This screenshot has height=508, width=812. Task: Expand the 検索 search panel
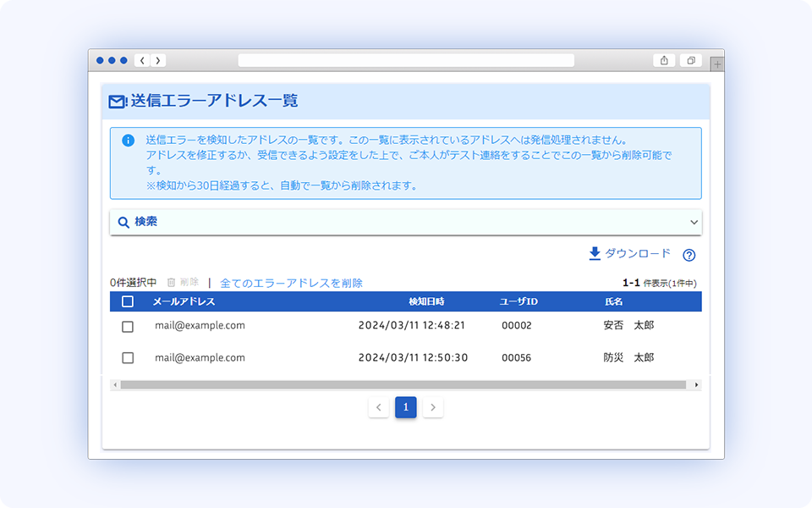point(694,222)
